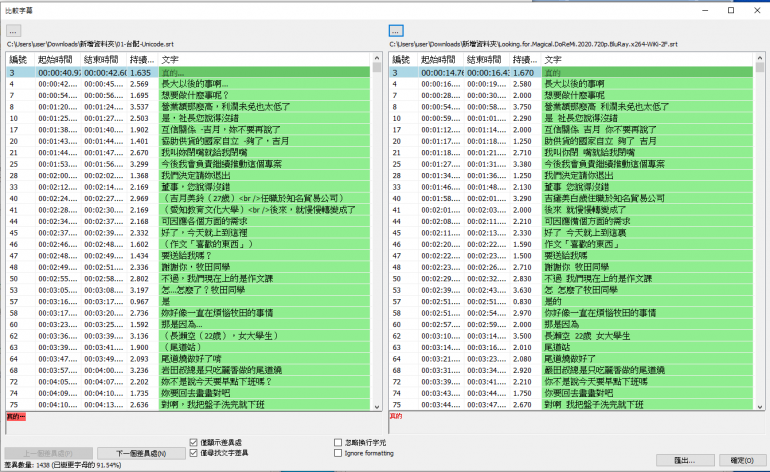Uncheck 僅尋找文字差異 (only look for text differences) checkbox
This screenshot has width=770, height=472.
(x=193, y=453)
